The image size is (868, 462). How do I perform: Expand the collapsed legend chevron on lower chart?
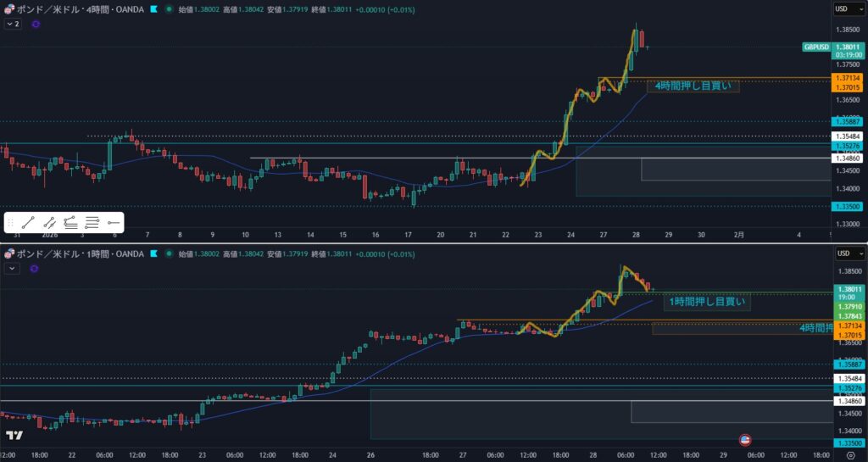(x=13, y=268)
